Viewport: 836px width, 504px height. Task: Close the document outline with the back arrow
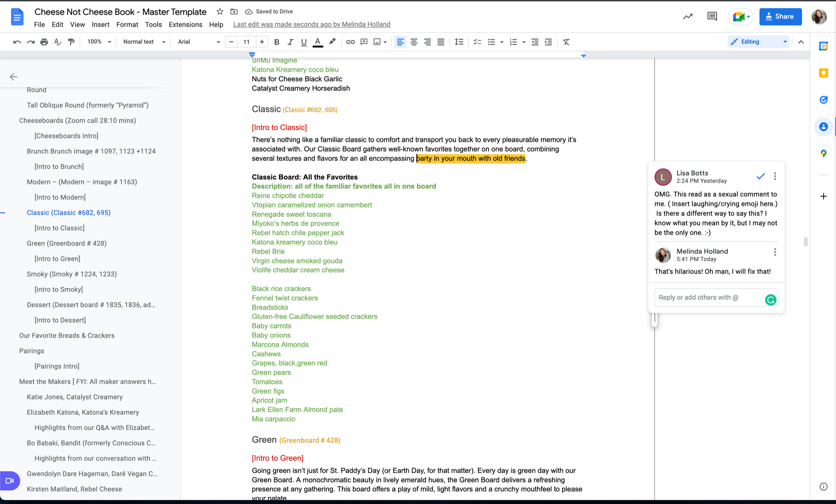tap(14, 77)
